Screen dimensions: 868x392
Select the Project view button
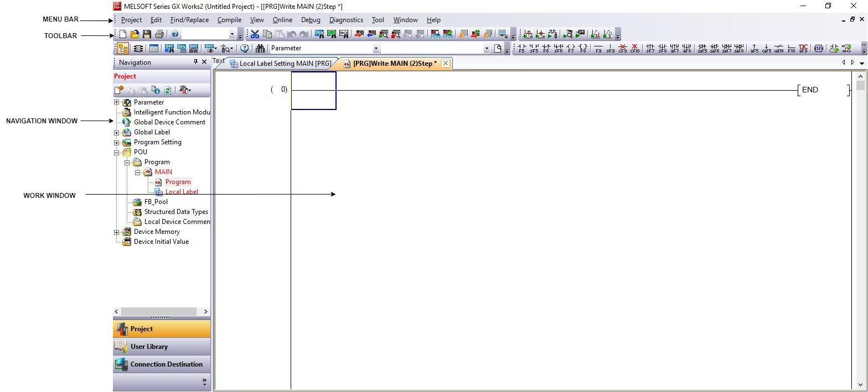point(162,328)
